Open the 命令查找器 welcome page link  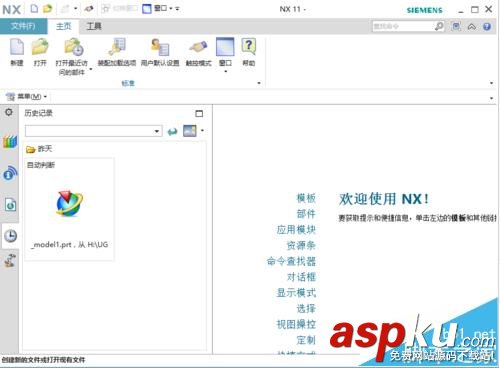coord(291,261)
